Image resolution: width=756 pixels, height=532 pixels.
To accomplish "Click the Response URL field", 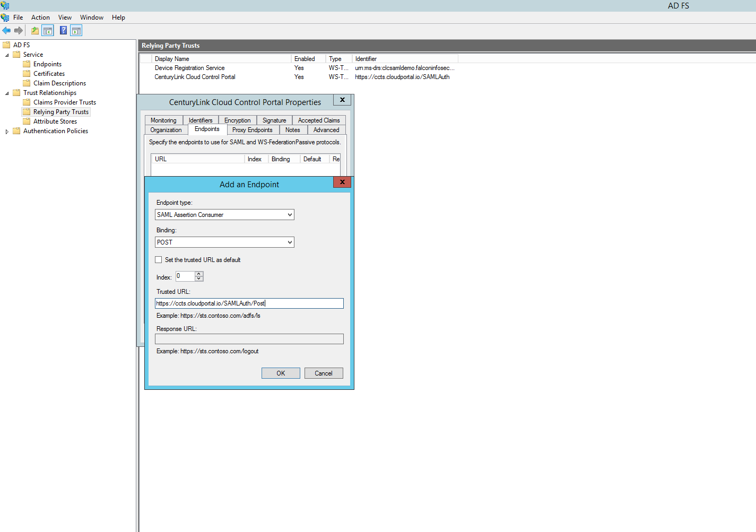I will [249, 339].
